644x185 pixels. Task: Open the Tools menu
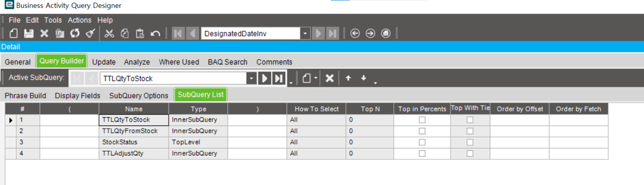pos(53,20)
